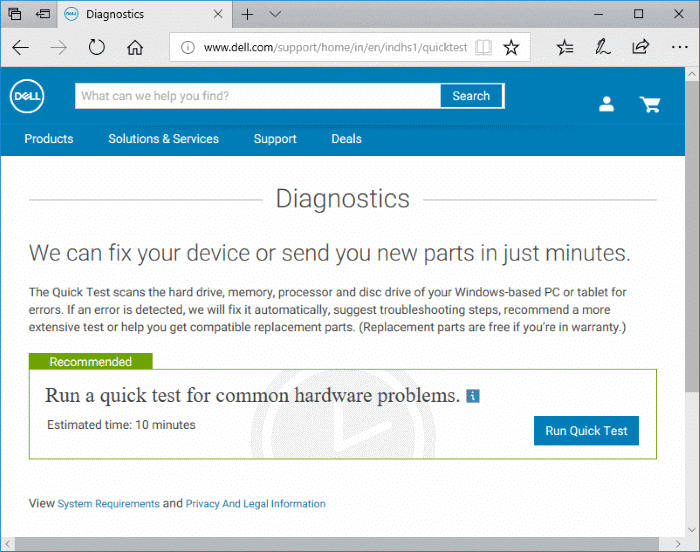Click the Run Quick Test button

click(586, 431)
